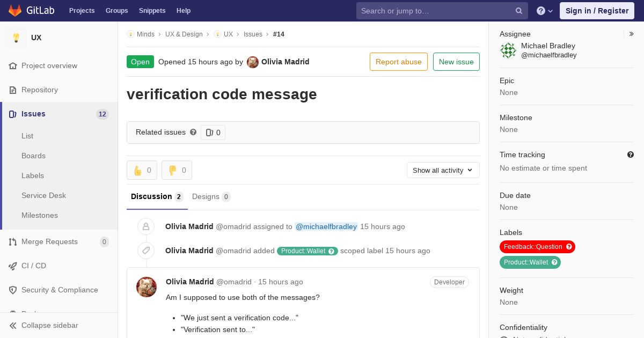Viewport: 644px width, 338px height.
Task: Open CI / CD in sidebar
Action: pos(34,266)
